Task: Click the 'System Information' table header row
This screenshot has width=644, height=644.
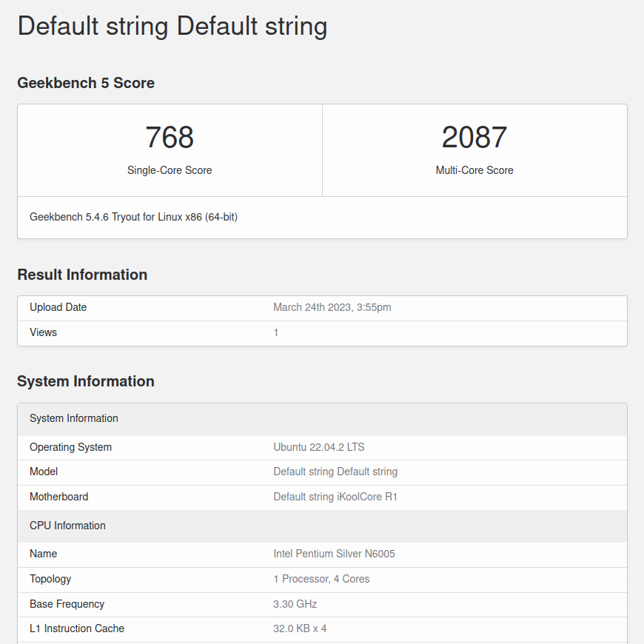Action: [x=323, y=419]
